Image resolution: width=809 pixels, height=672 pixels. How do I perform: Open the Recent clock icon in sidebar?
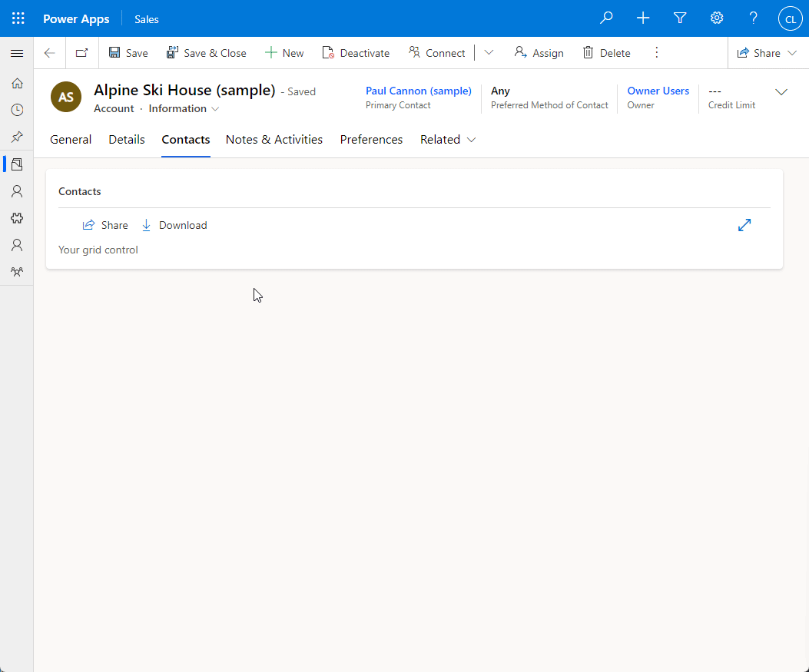point(17,110)
